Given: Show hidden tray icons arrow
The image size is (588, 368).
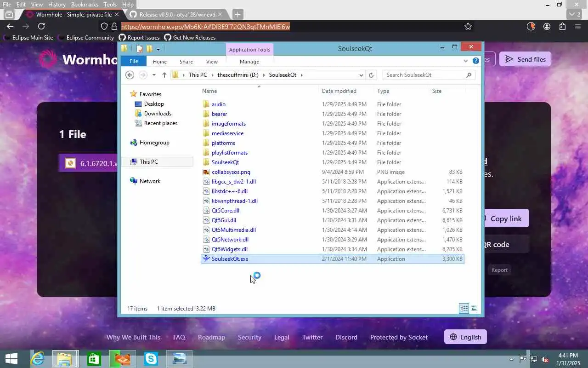Looking at the screenshot, I should pos(511,359).
